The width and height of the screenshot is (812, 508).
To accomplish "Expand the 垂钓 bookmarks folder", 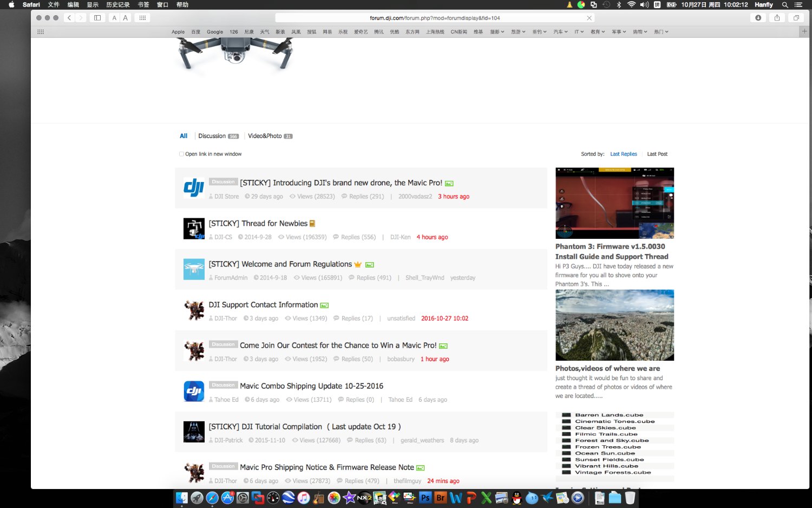I will click(539, 32).
